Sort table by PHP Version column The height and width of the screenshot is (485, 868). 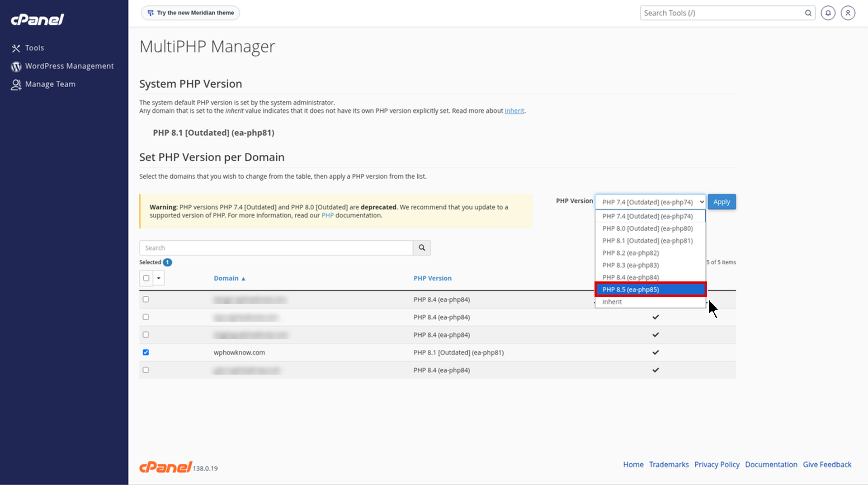point(432,278)
